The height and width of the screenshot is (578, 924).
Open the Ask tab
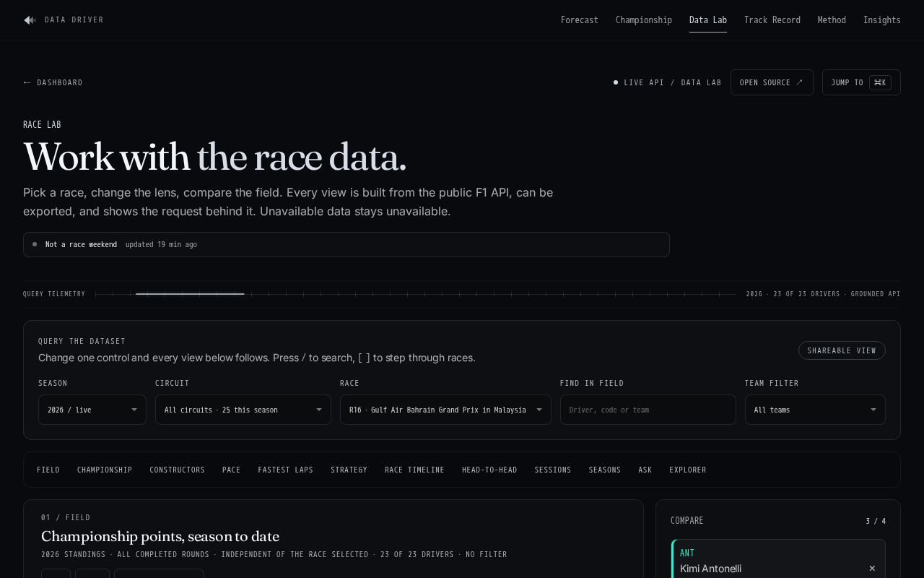tap(645, 470)
